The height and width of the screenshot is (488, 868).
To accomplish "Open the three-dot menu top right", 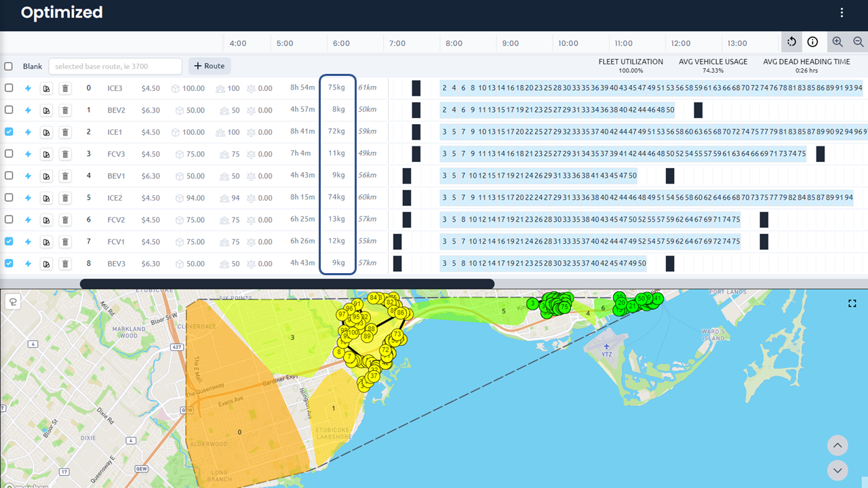I will click(x=842, y=12).
